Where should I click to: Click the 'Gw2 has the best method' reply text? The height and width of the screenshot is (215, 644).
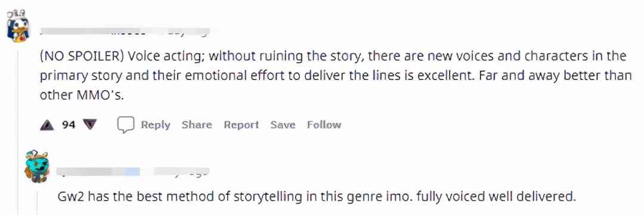[x=317, y=196]
